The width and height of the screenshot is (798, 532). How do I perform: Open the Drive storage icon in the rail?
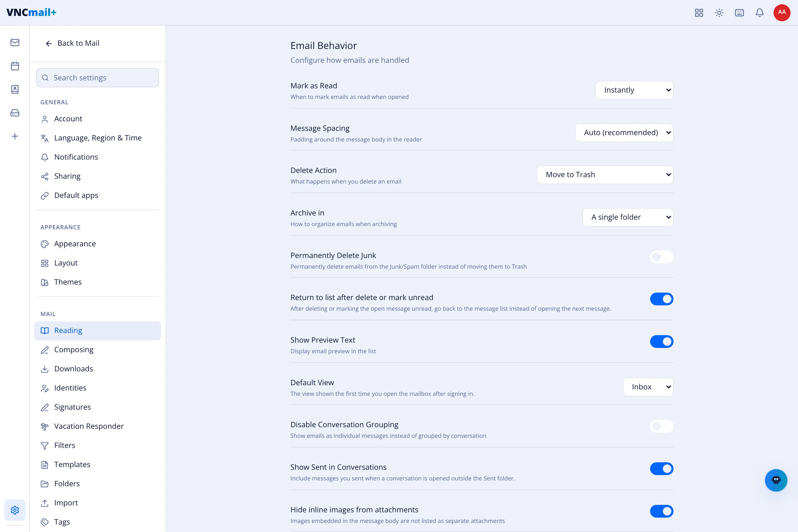(x=15, y=113)
